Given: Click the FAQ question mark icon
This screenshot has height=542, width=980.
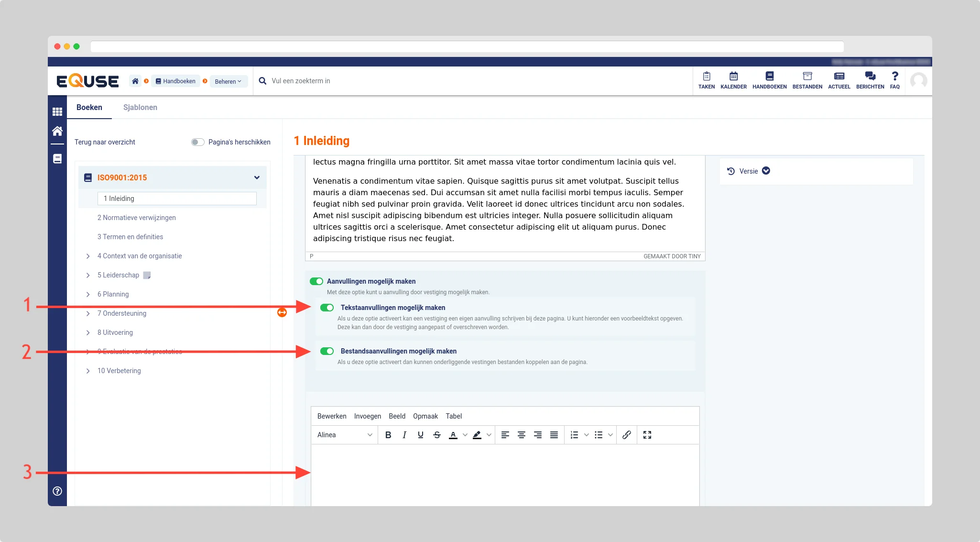Looking at the screenshot, I should click(x=894, y=77).
